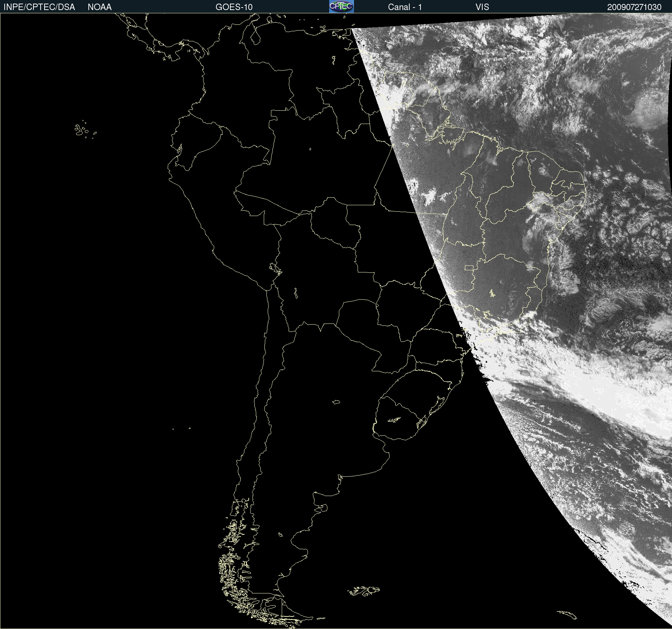
Task: Select the NOAA label in header
Action: (100, 7)
